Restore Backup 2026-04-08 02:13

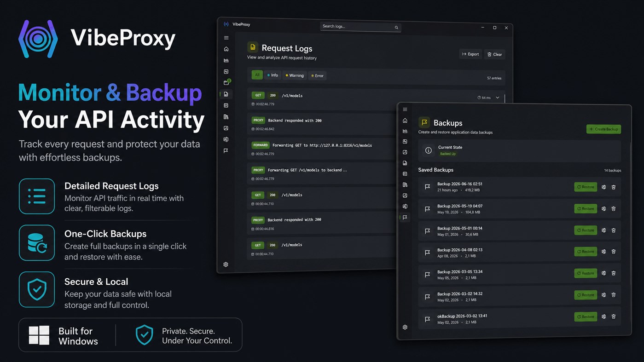pyautogui.click(x=586, y=252)
